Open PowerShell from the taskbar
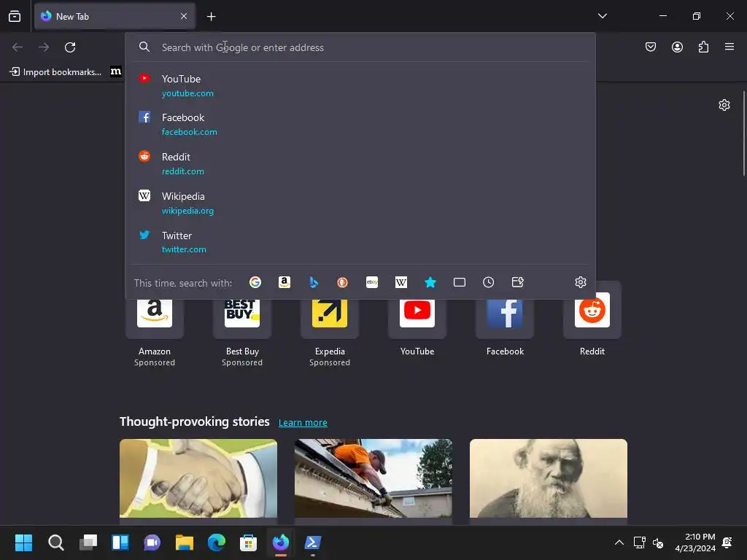Screen dimensions: 747x560 point(312,542)
